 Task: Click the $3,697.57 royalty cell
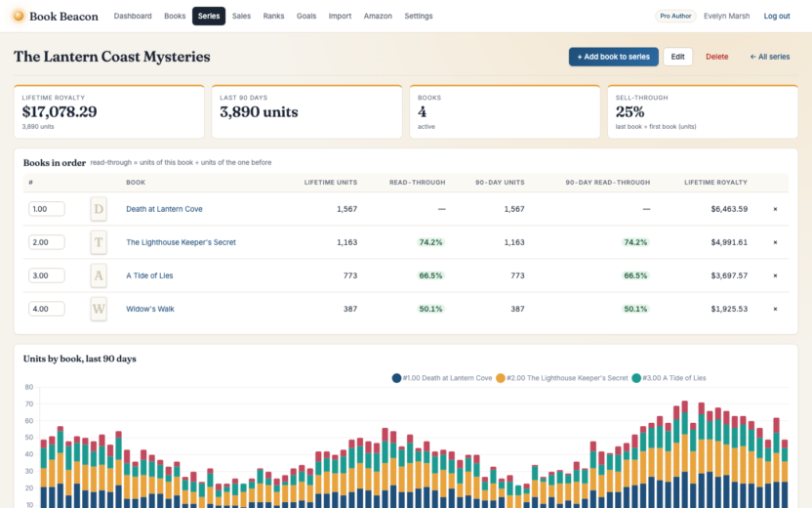point(729,275)
